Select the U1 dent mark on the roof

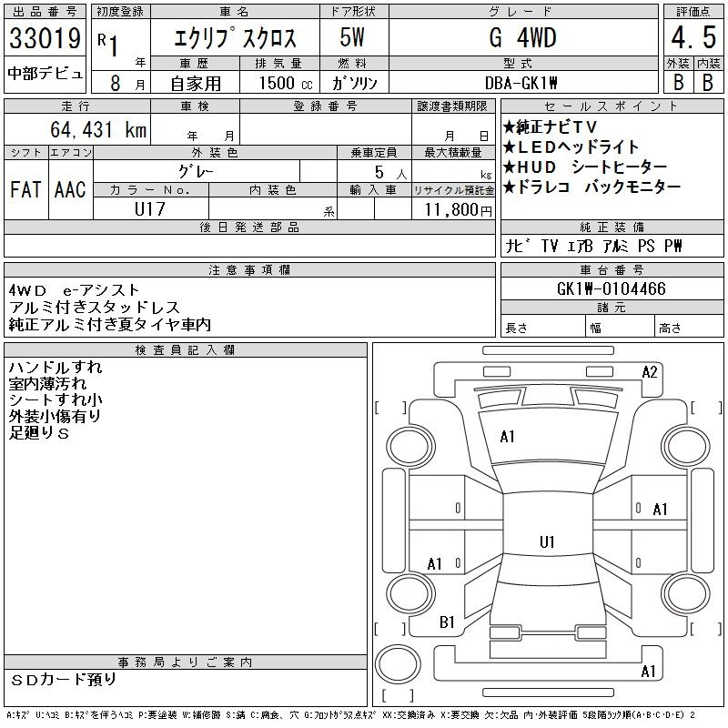547,542
